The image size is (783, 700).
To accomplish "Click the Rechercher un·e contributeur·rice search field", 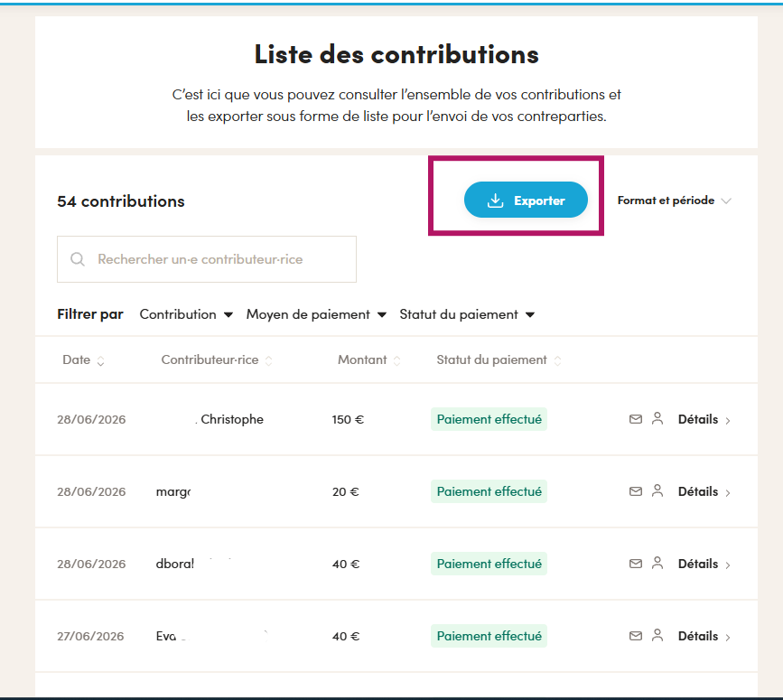I will coord(207,259).
